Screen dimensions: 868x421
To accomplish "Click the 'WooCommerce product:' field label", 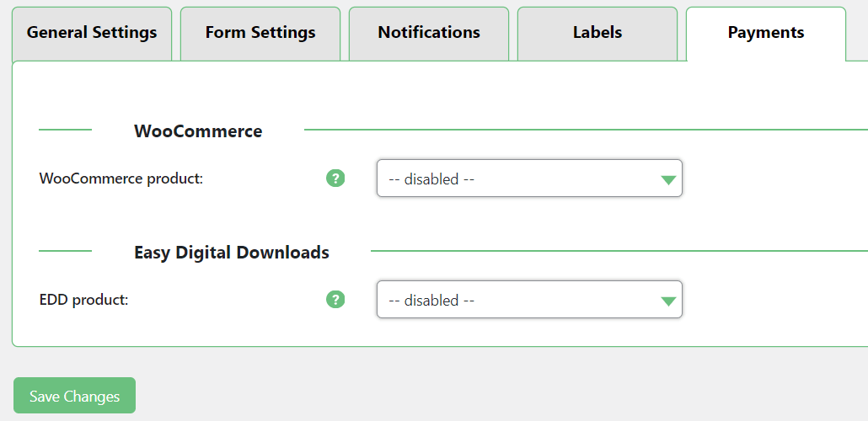I will pyautogui.click(x=121, y=179).
